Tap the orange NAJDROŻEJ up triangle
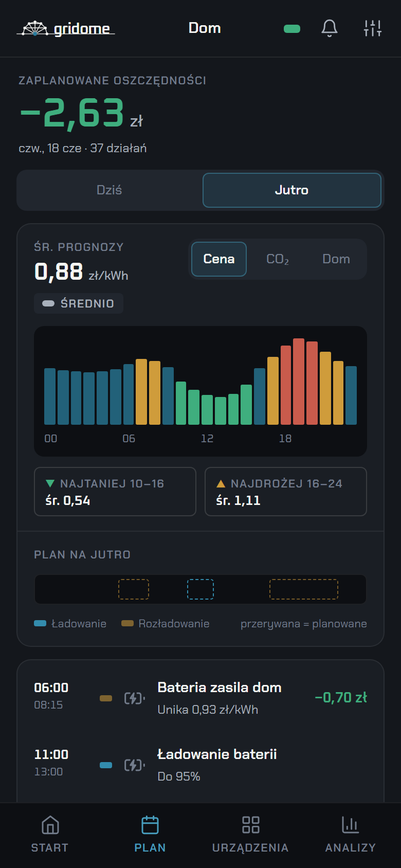Screen dimensions: 401x868 coord(221,483)
